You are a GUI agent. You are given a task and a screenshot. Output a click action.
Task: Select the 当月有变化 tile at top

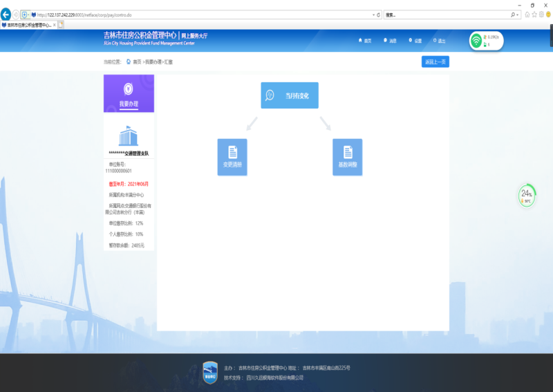(289, 95)
